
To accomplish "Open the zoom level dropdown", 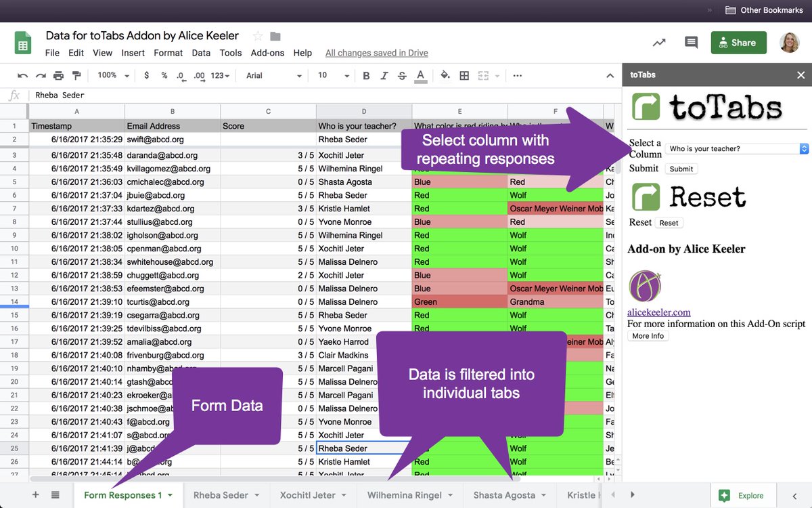I will pyautogui.click(x=114, y=75).
